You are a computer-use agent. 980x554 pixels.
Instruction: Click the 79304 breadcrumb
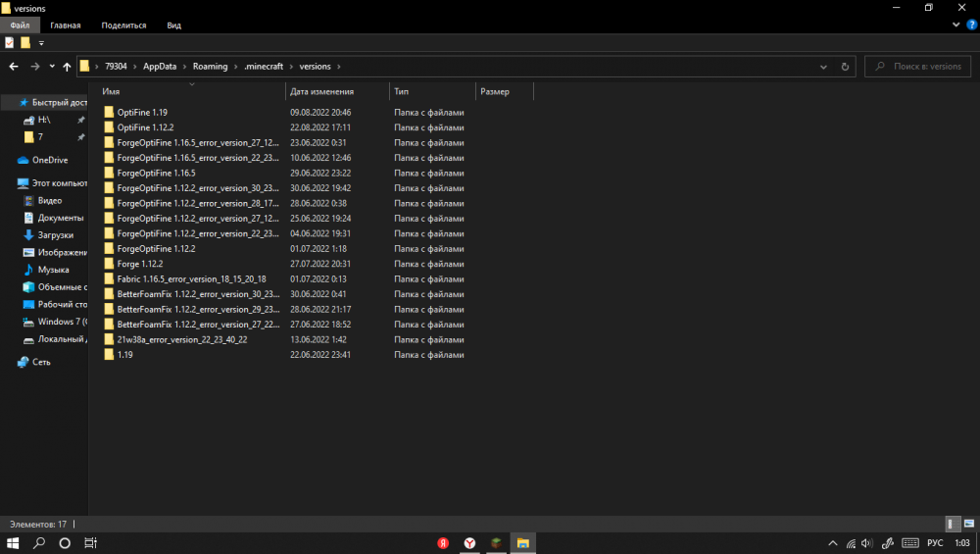tap(116, 67)
